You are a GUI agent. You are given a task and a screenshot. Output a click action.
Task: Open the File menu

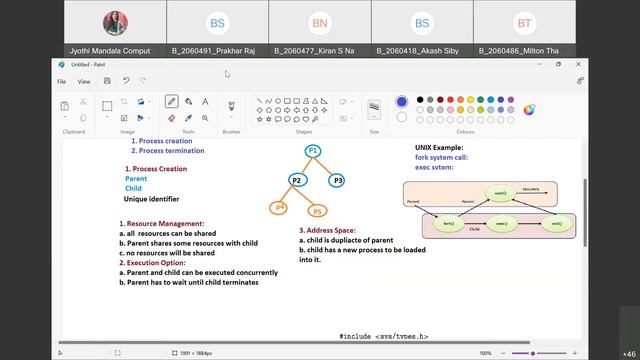pyautogui.click(x=62, y=82)
